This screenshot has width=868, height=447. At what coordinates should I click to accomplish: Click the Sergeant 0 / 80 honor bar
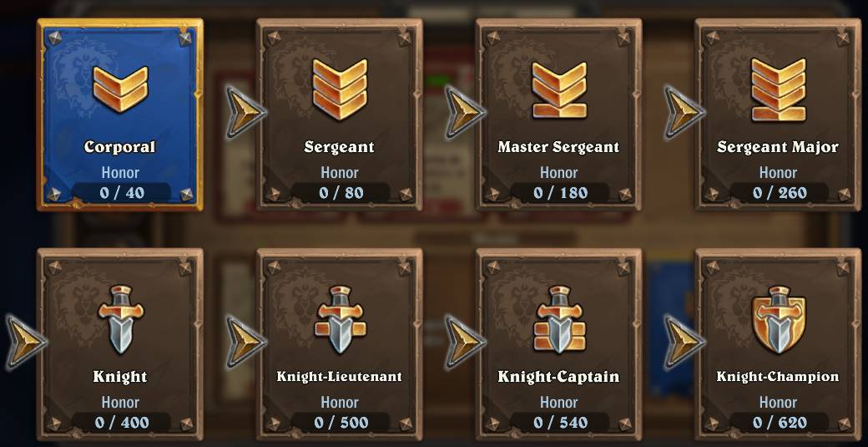pos(340,193)
